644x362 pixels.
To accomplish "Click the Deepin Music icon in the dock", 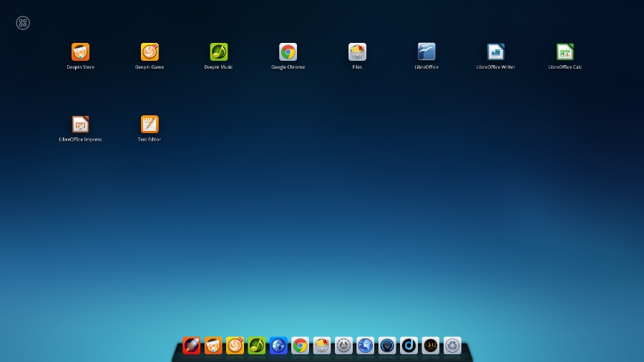I will [x=257, y=346].
